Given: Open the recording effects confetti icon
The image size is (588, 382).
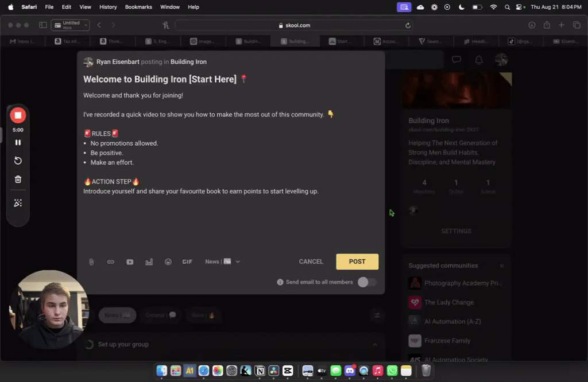Looking at the screenshot, I should 18,203.
